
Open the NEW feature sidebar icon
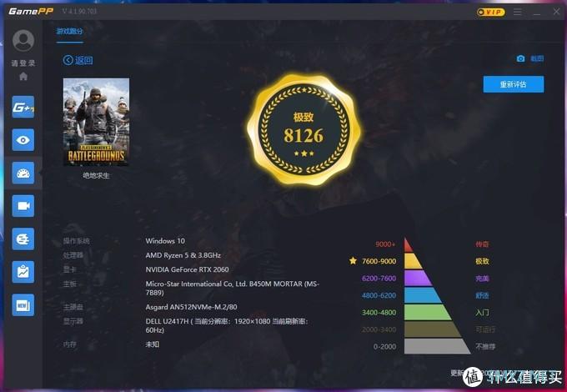click(x=23, y=304)
